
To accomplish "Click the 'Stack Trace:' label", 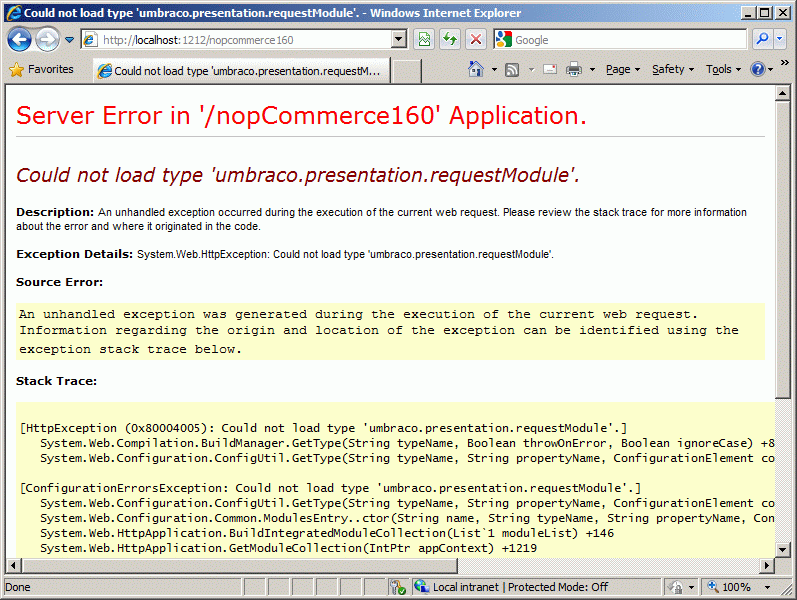I will point(56,381).
